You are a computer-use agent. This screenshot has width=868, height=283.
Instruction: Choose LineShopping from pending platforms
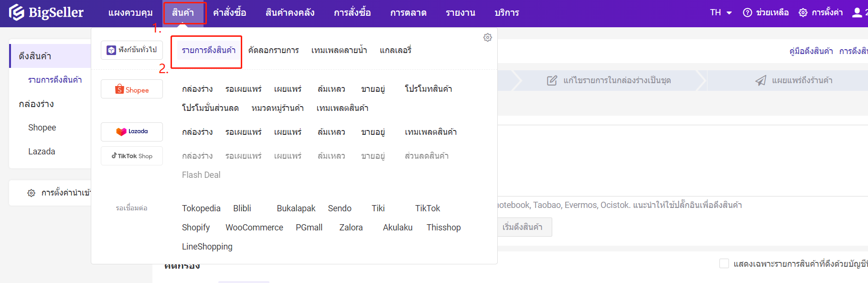(207, 247)
